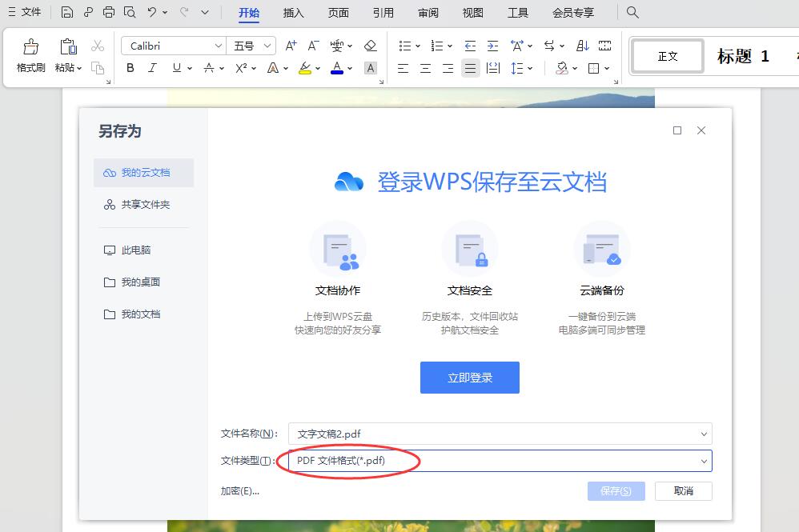Toggle strikethrough formatting
The height and width of the screenshot is (532, 799).
point(209,68)
